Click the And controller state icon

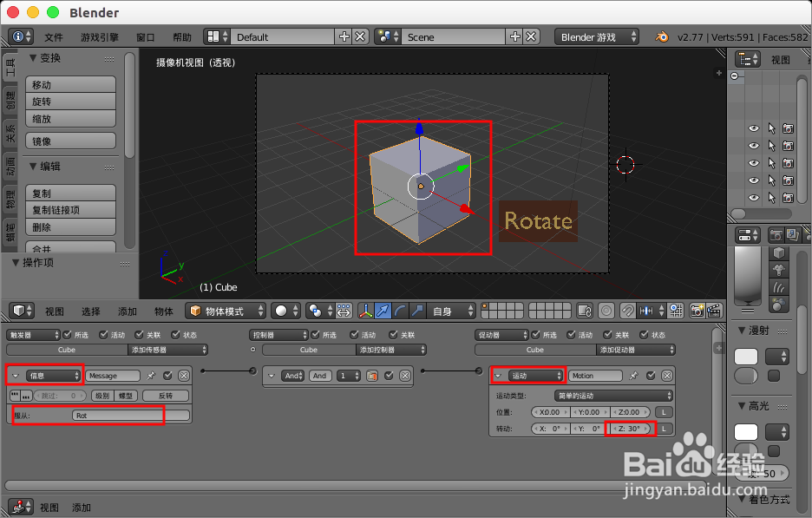coord(372,376)
